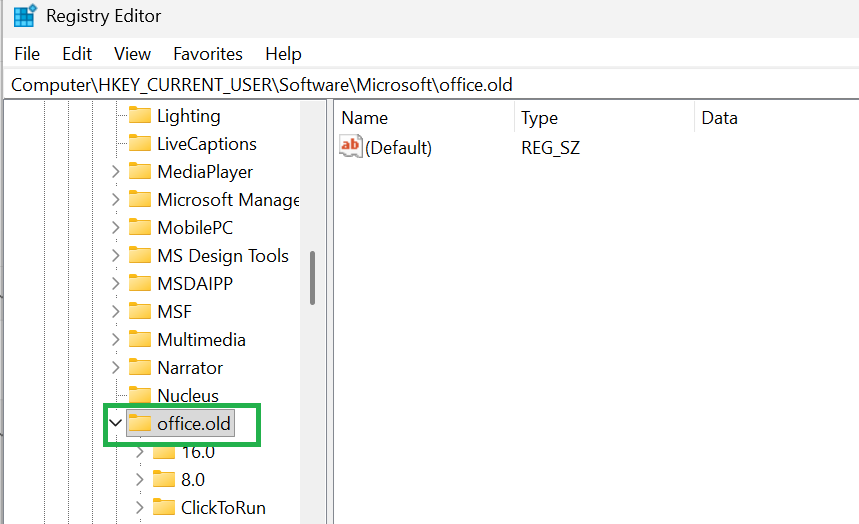The image size is (859, 524).
Task: Expand the MobilePC key
Action: click(x=115, y=227)
